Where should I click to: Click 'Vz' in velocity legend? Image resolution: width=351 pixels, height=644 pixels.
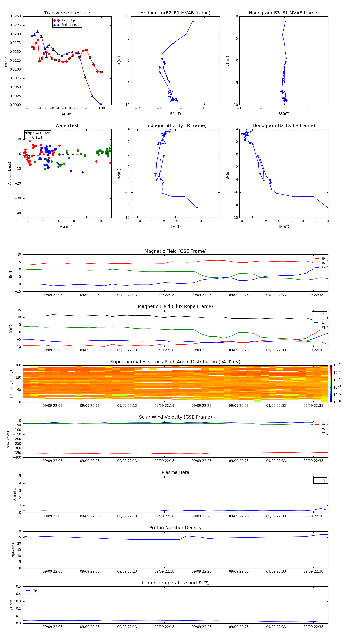(320, 433)
